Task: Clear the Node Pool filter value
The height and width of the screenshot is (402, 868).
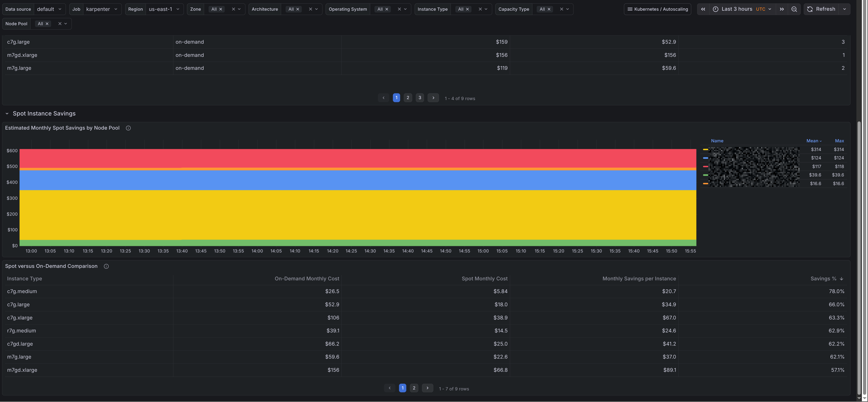Action: (60, 24)
